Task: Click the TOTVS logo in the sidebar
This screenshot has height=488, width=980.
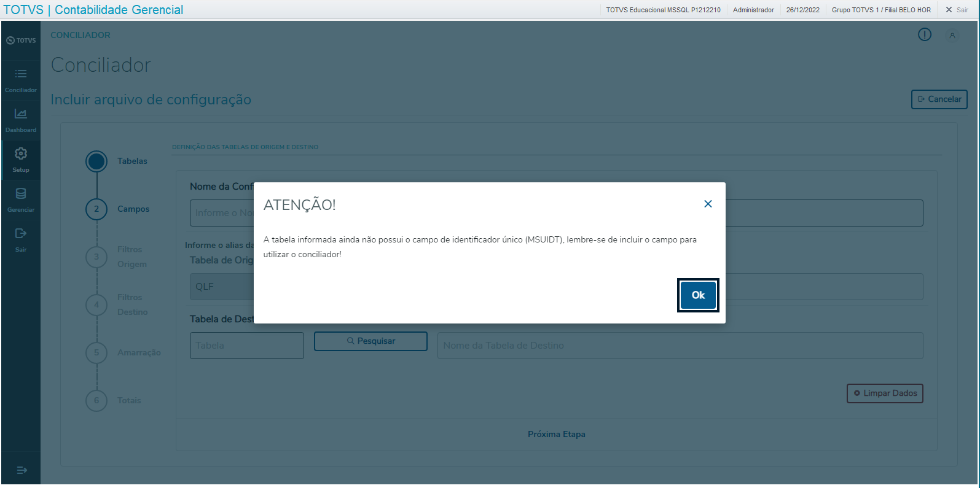Action: click(x=21, y=41)
